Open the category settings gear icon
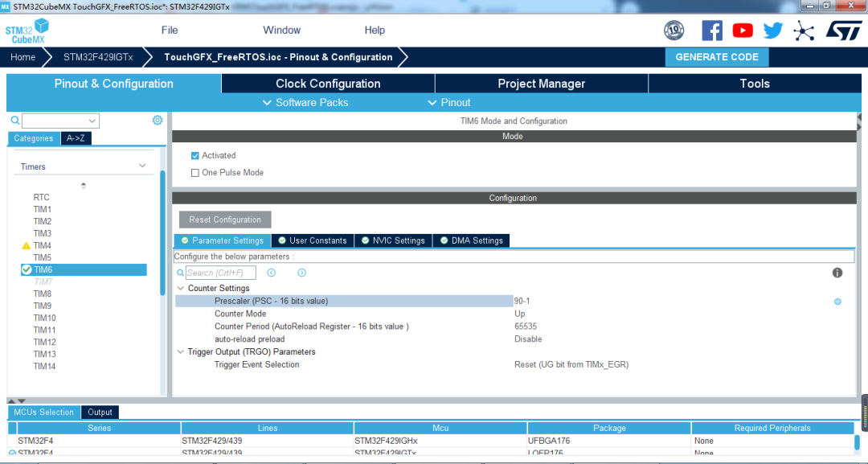Viewport: 868px width, 464px height. click(x=158, y=121)
